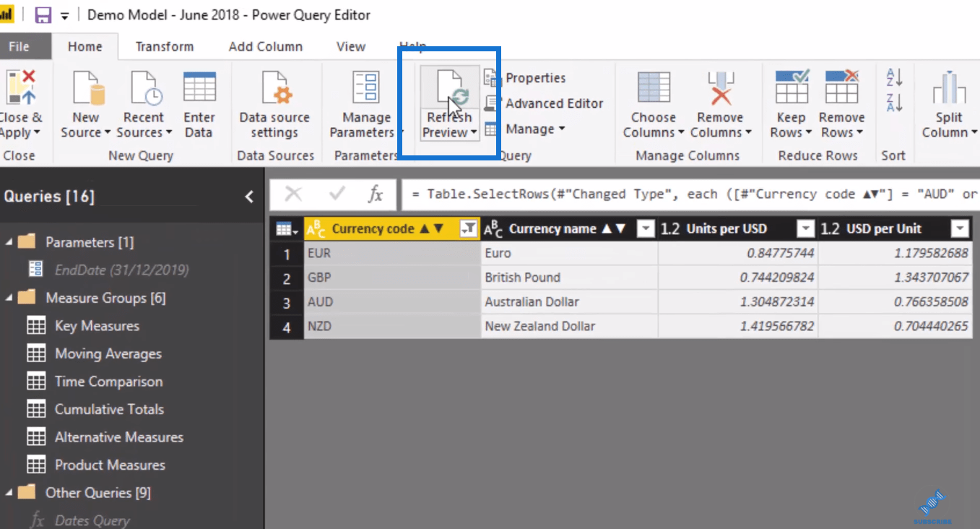Screen dimensions: 980x529
Task: Open the USD per Unit filter dropdown
Action: [x=960, y=229]
